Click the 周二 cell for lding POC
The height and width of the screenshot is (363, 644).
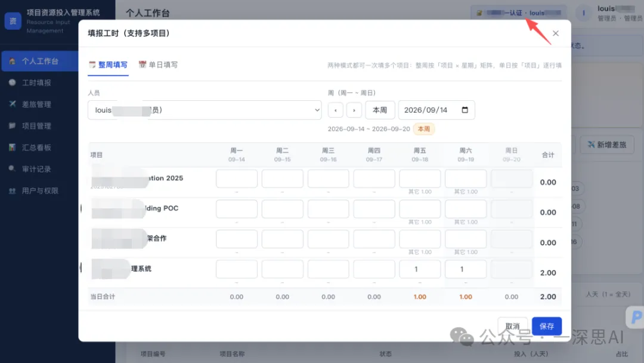[283, 209]
